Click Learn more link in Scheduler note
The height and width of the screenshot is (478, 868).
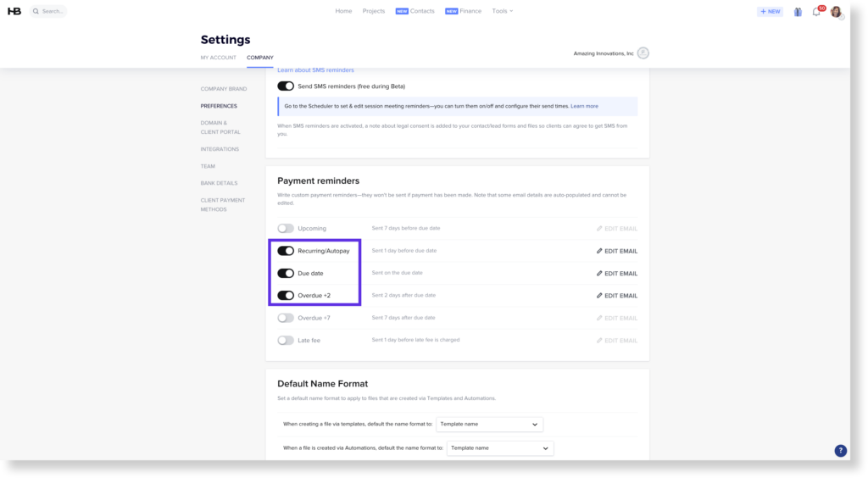(x=584, y=106)
